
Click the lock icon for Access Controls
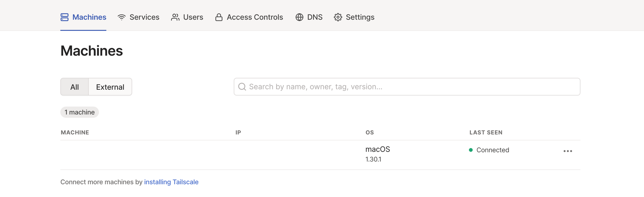coord(219,17)
